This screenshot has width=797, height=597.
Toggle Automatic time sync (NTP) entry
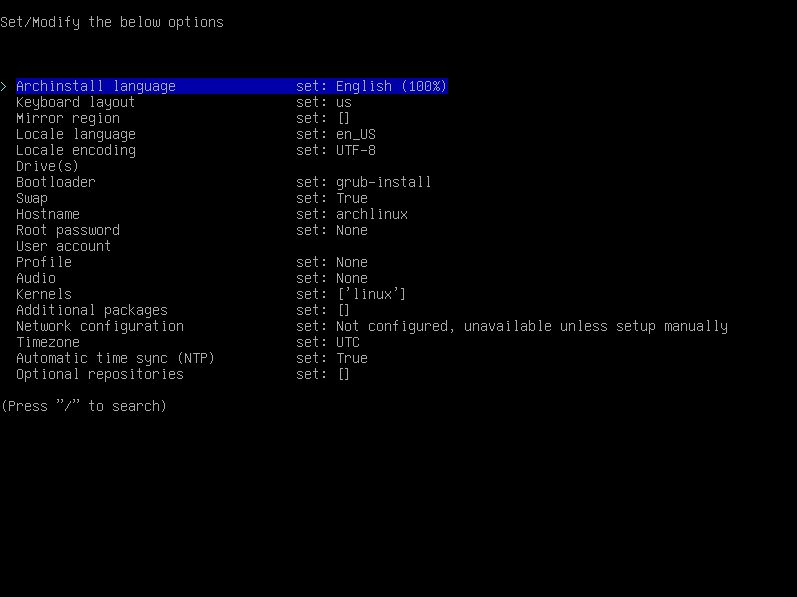(192, 358)
